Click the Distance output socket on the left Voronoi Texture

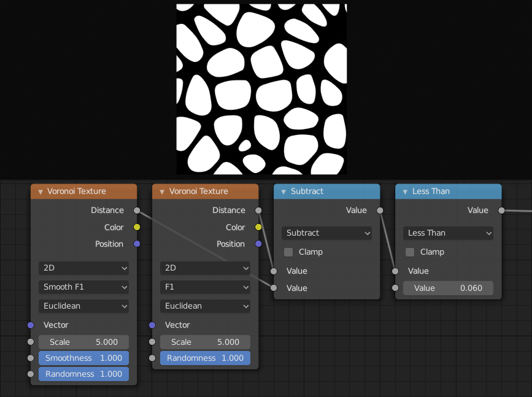coord(137,210)
